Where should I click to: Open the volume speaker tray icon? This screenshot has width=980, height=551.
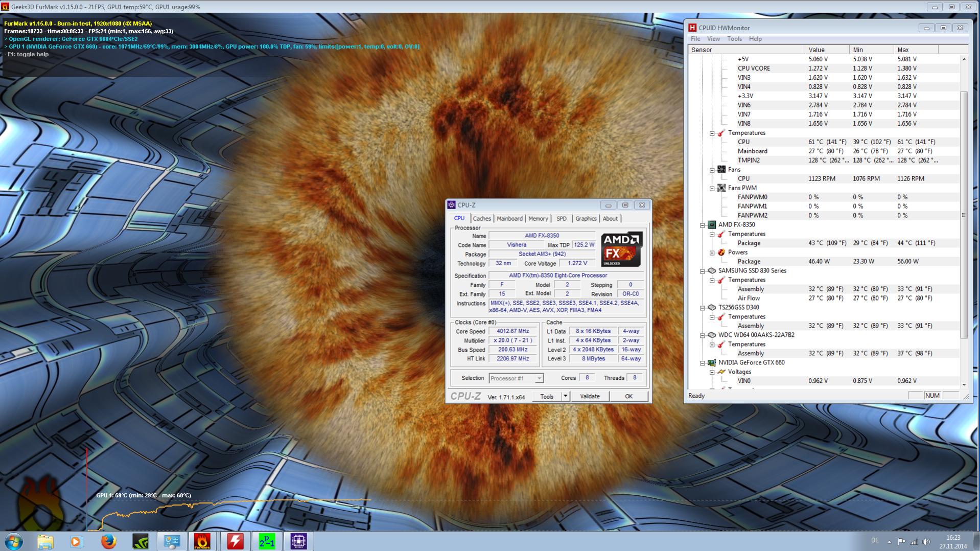point(926,541)
